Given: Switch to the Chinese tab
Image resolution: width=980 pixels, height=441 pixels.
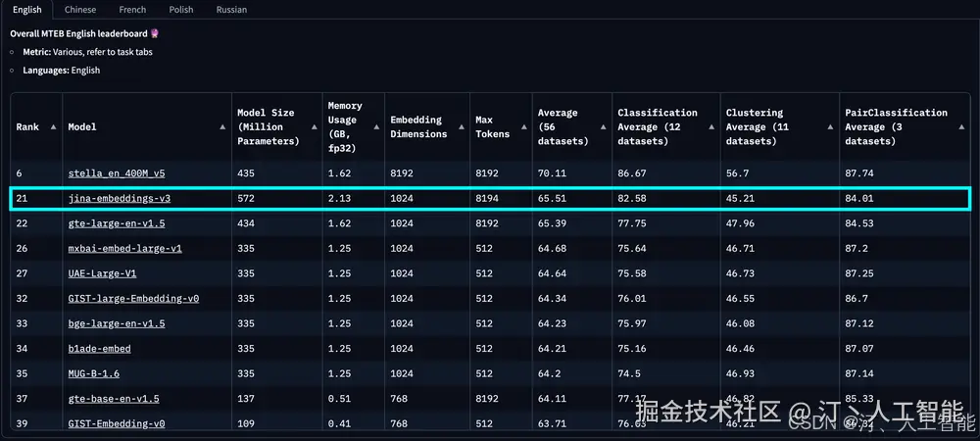Looking at the screenshot, I should click(80, 10).
